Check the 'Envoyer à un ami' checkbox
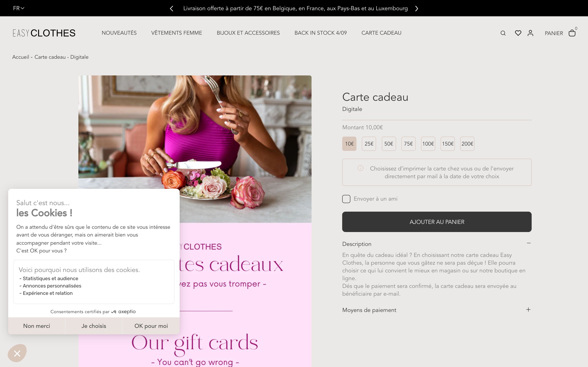Image resolution: width=588 pixels, height=367 pixels. [x=346, y=199]
